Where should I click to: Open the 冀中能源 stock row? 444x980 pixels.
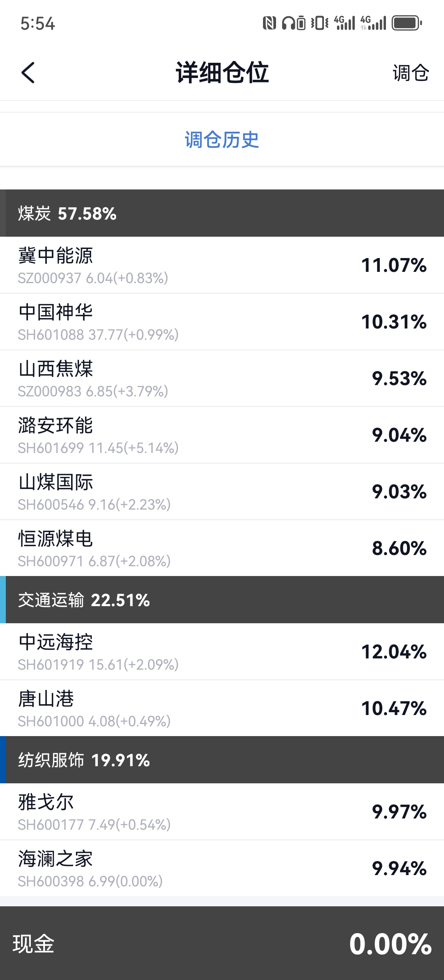pos(222,265)
